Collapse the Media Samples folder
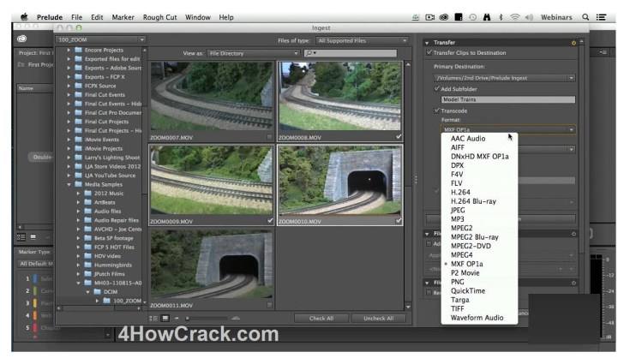The image size is (630, 364). [69, 184]
